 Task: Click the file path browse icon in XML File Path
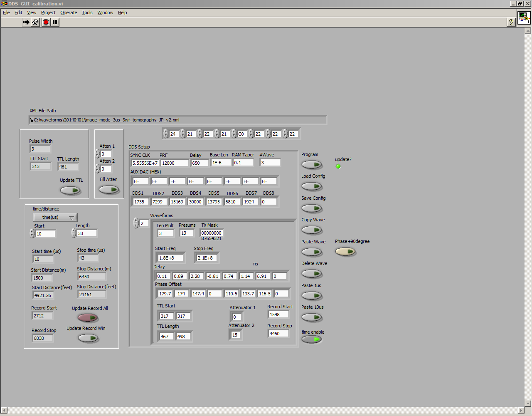point(32,120)
